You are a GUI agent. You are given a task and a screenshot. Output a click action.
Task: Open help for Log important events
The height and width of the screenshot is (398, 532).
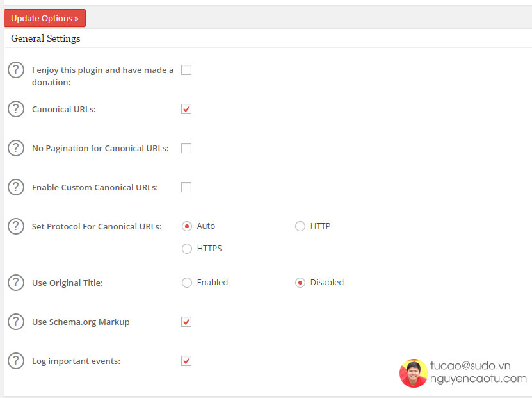(x=16, y=361)
